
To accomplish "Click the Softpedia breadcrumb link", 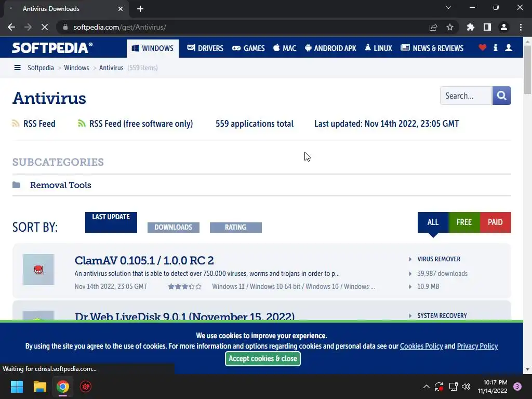I will [x=41, y=68].
